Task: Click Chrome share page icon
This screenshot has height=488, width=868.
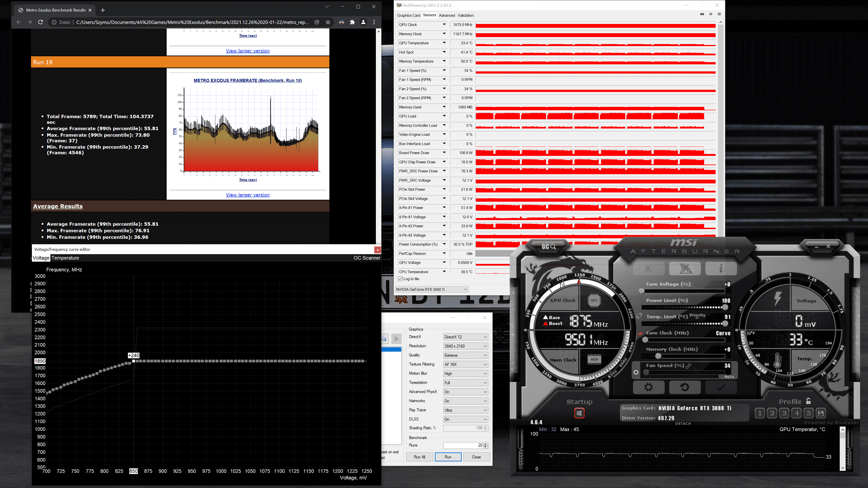Action: tap(317, 22)
